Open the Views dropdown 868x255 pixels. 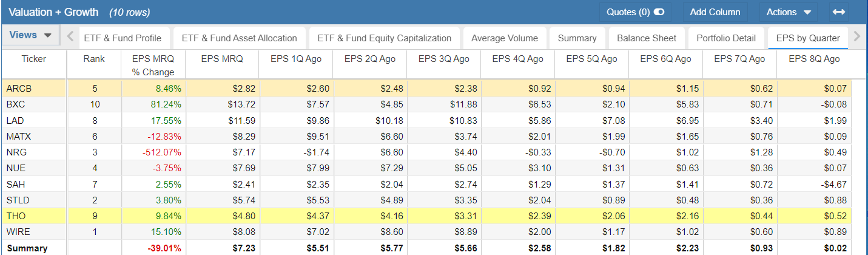pos(31,35)
